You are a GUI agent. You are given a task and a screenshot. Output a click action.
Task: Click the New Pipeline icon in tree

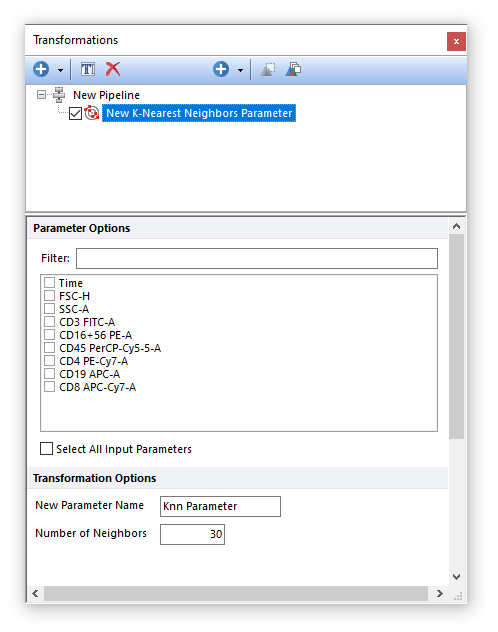pyautogui.click(x=59, y=95)
